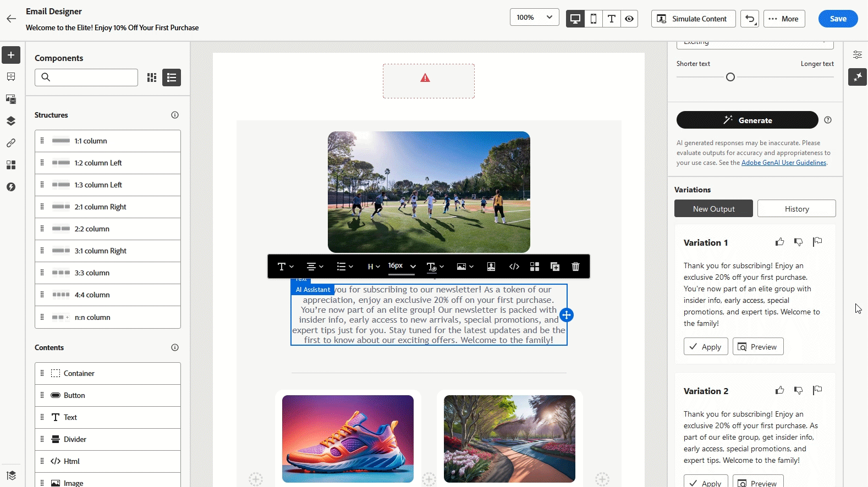The width and height of the screenshot is (868, 487).
Task: Open the heading H dropdown
Action: (x=374, y=267)
